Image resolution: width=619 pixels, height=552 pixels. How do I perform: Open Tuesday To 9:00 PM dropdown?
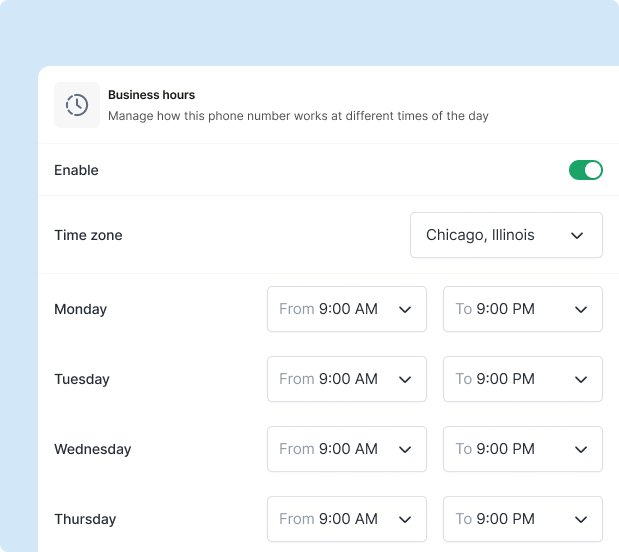click(x=523, y=379)
